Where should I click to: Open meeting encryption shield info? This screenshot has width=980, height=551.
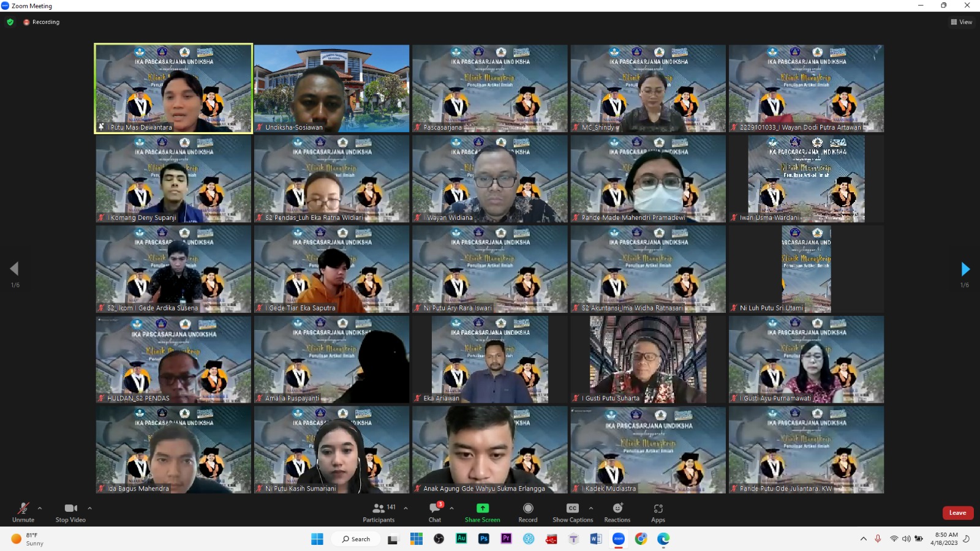10,22
